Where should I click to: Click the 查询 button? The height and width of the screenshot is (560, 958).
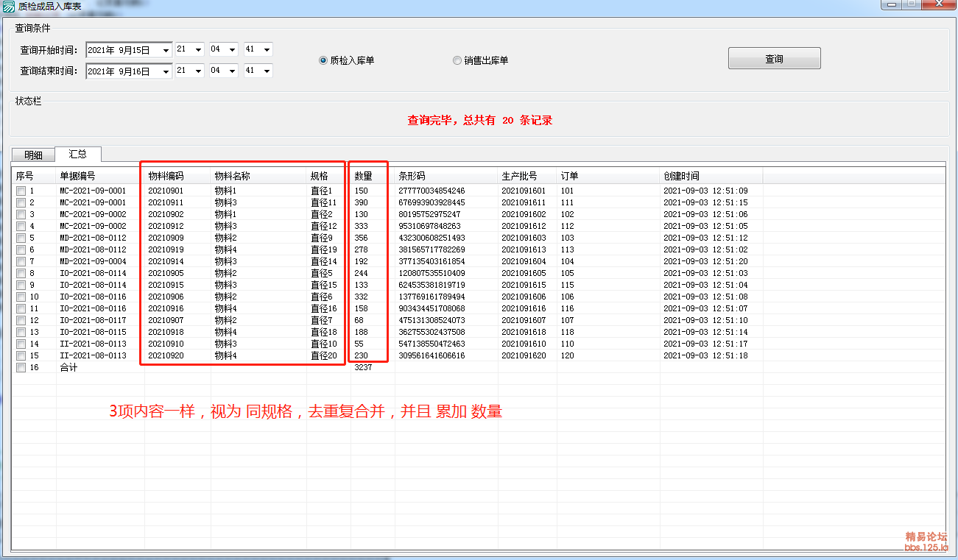point(774,58)
